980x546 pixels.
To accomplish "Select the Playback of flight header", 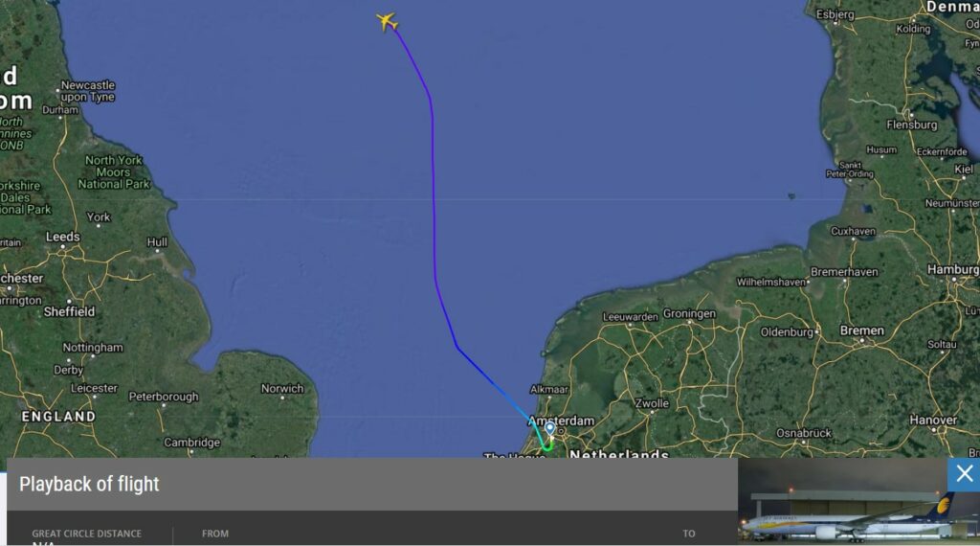I will 89,484.
